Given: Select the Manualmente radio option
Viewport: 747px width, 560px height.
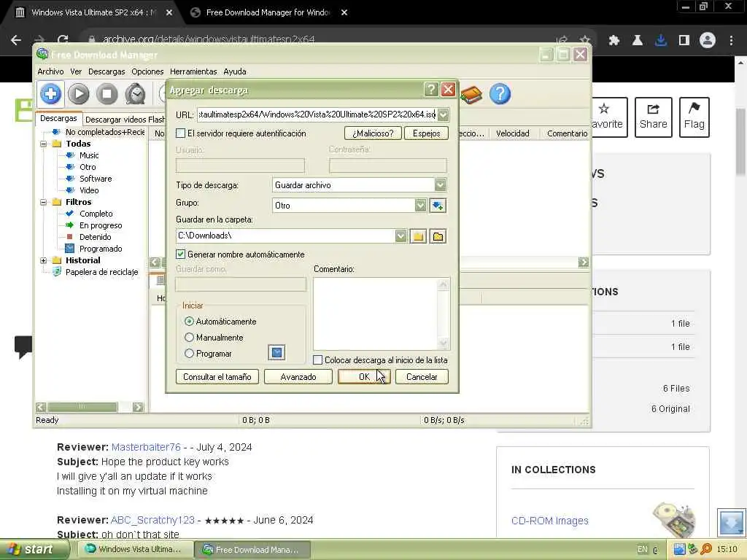Looking at the screenshot, I should click(189, 337).
